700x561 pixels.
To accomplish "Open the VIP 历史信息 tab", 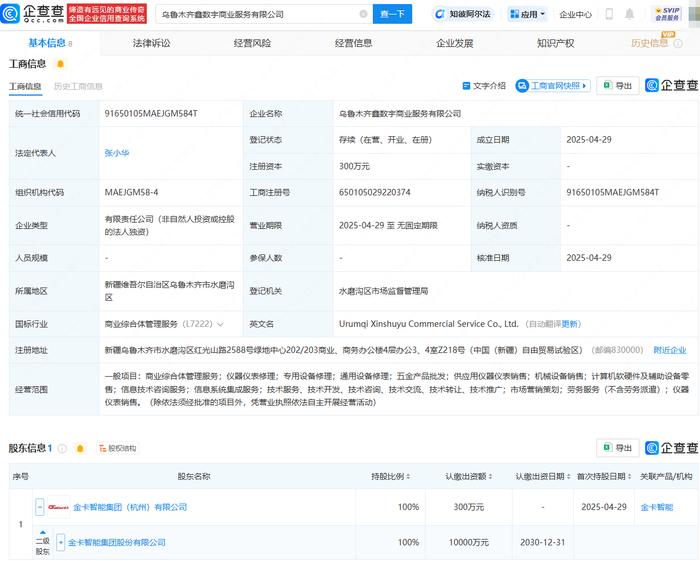I will pos(650,43).
